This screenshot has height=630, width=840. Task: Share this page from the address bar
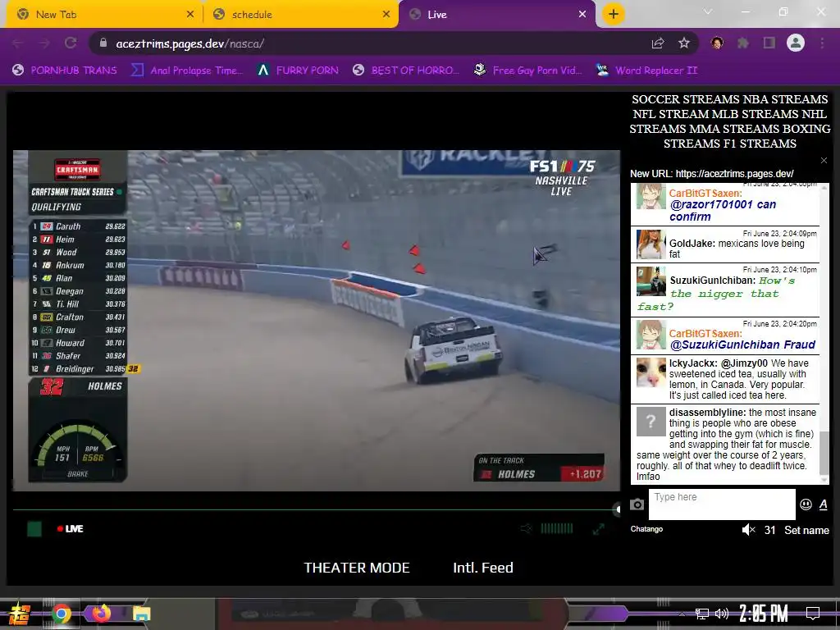coord(658,43)
